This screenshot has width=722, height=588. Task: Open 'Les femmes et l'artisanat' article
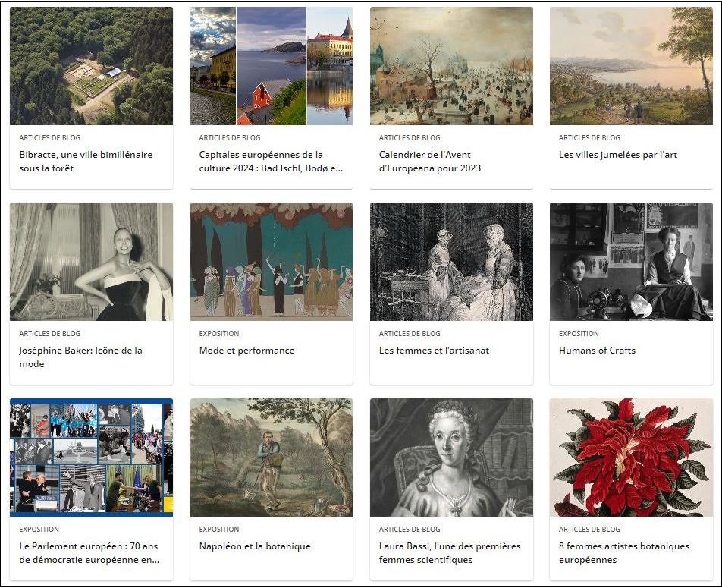434,351
